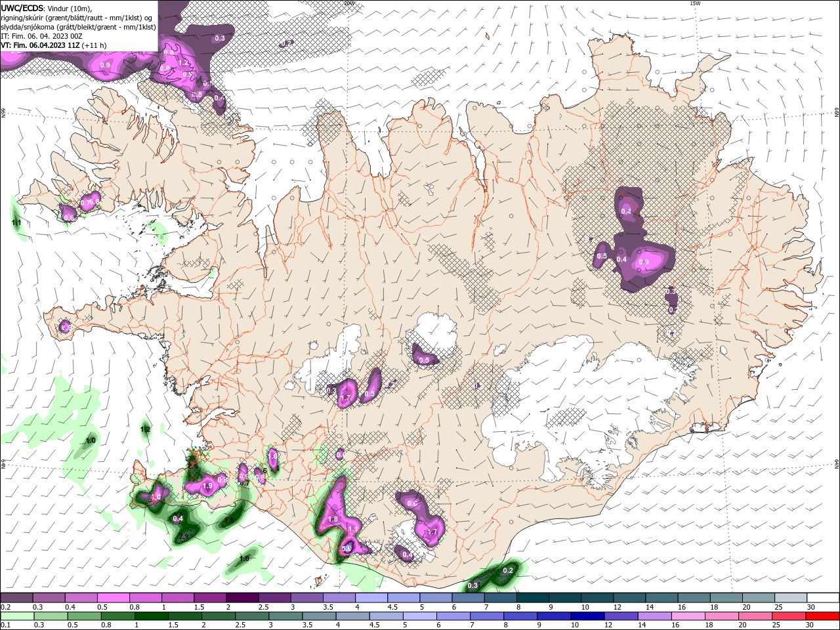Click the 5.0 precipitation value on south coast
The width and height of the screenshot is (840, 630).
click(x=348, y=549)
